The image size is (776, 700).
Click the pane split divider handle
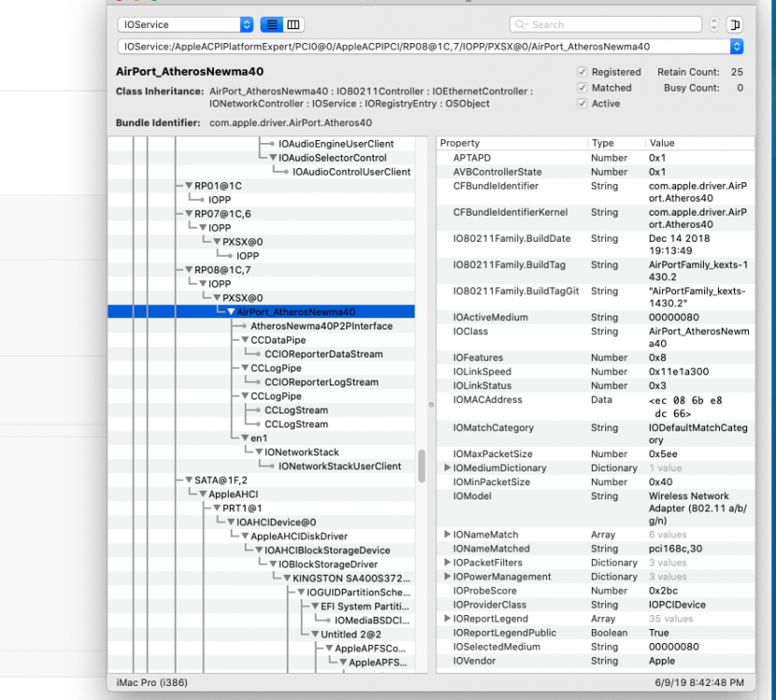431,405
